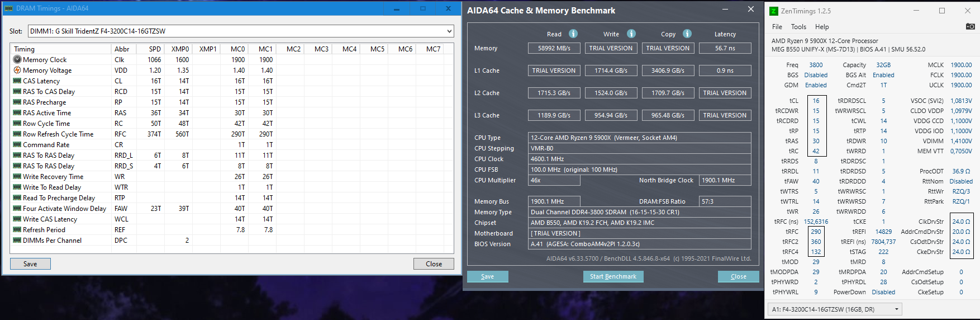
Task: Click tRFC value 290 in ZenTimings
Action: [x=816, y=232]
